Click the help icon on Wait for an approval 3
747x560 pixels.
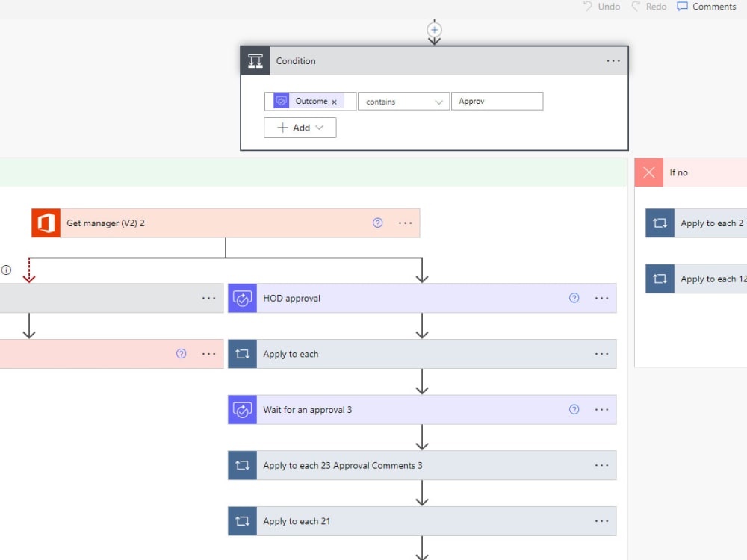coord(574,409)
